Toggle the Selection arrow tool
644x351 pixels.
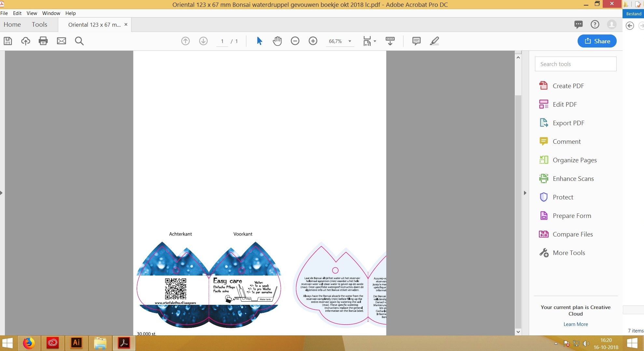pyautogui.click(x=259, y=41)
